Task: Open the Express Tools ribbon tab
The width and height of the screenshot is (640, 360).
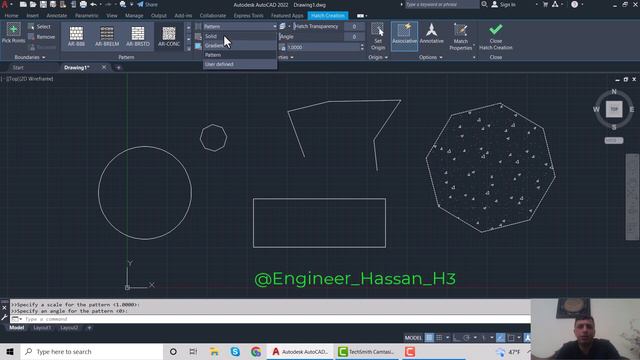Action: [249, 16]
